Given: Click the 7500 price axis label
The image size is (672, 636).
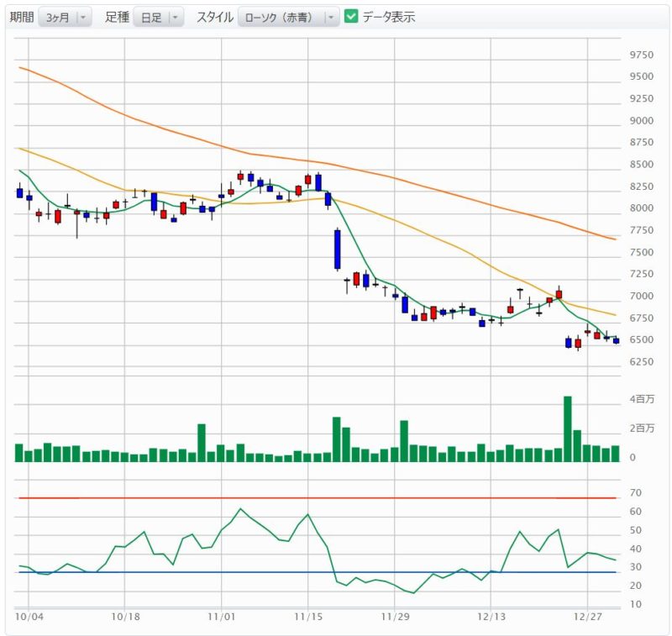Looking at the screenshot, I should point(642,252).
